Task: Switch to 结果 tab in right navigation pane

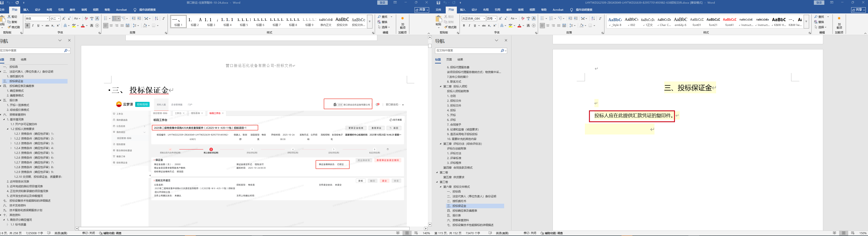Action: click(460, 59)
